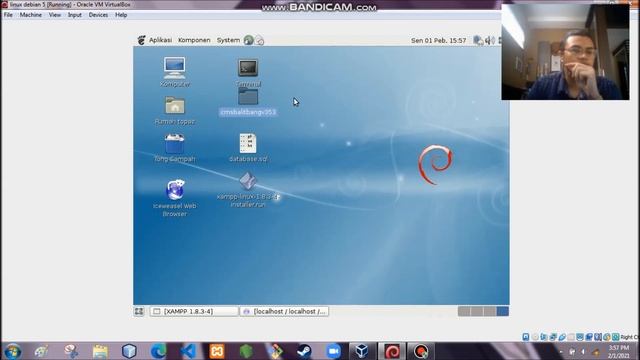Open Zoom from Windows taskbar
This screenshot has height=360, width=640.
pyautogui.click(x=333, y=351)
